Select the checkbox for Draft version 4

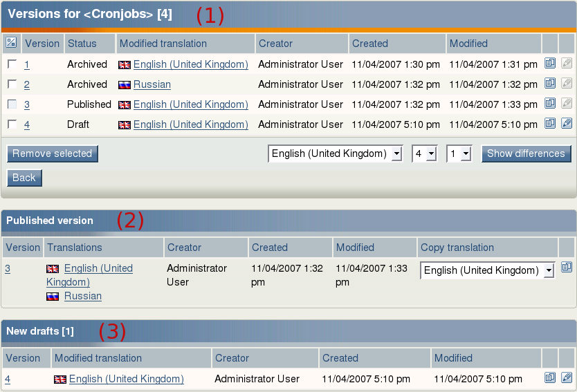click(12, 124)
